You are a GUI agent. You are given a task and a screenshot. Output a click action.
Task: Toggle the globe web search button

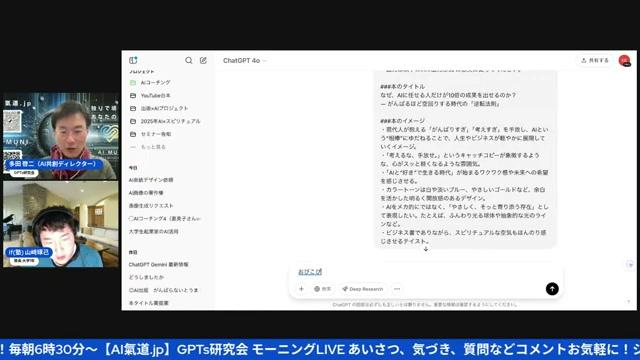pos(322,289)
